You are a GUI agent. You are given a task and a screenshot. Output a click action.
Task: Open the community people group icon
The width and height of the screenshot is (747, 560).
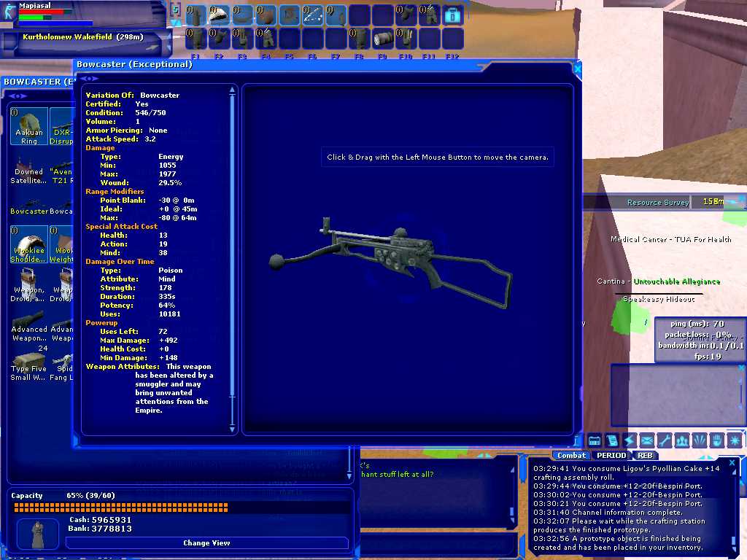pos(682,440)
